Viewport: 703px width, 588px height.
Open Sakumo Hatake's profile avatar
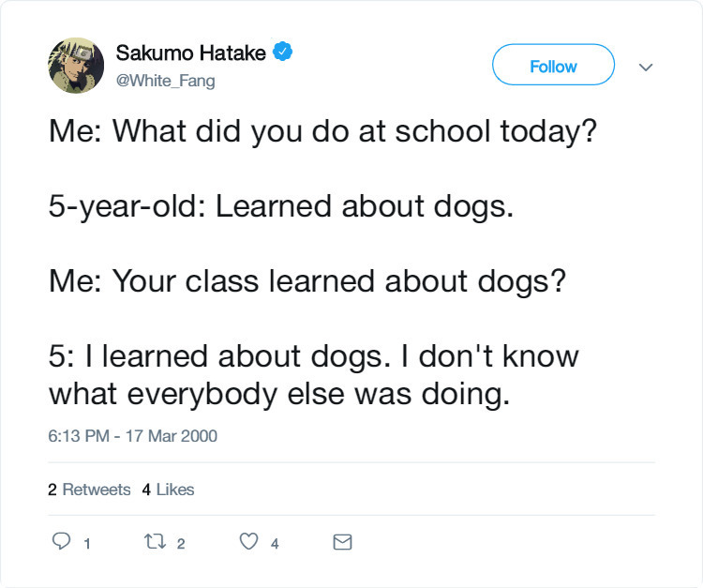tap(76, 66)
